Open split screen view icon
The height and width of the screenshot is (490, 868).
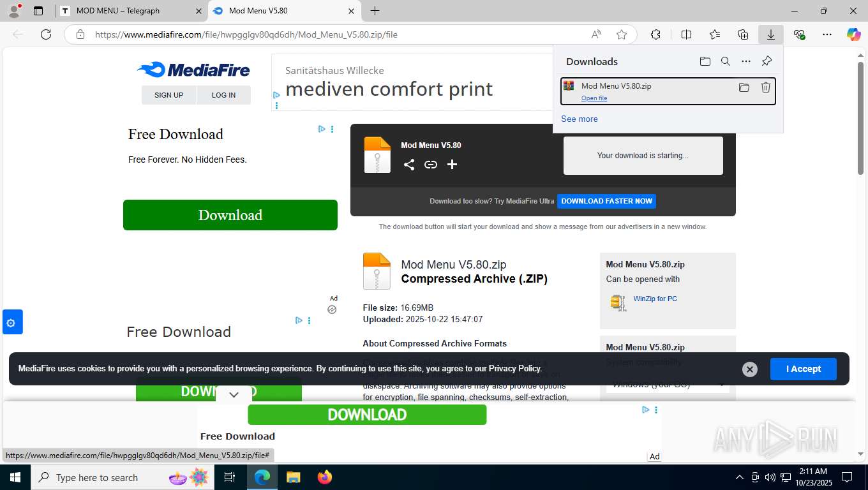click(x=686, y=34)
